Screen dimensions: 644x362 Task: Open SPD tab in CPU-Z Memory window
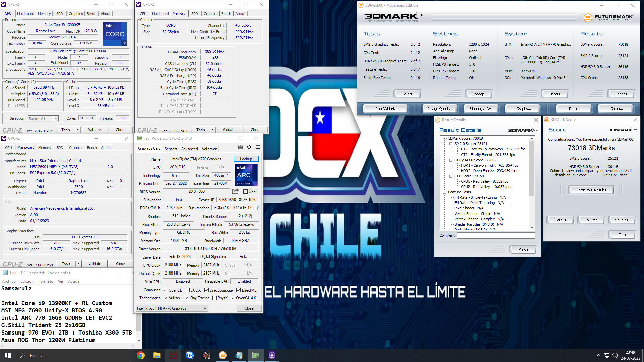195,14
